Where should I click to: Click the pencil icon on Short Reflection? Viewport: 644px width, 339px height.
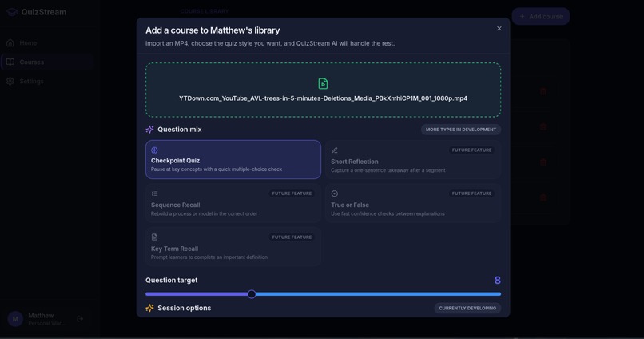click(x=335, y=150)
